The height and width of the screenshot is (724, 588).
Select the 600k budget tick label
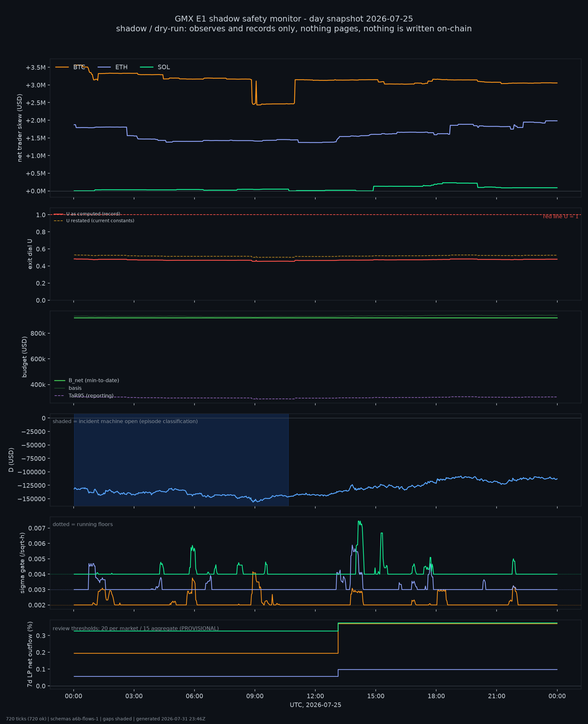point(38,359)
